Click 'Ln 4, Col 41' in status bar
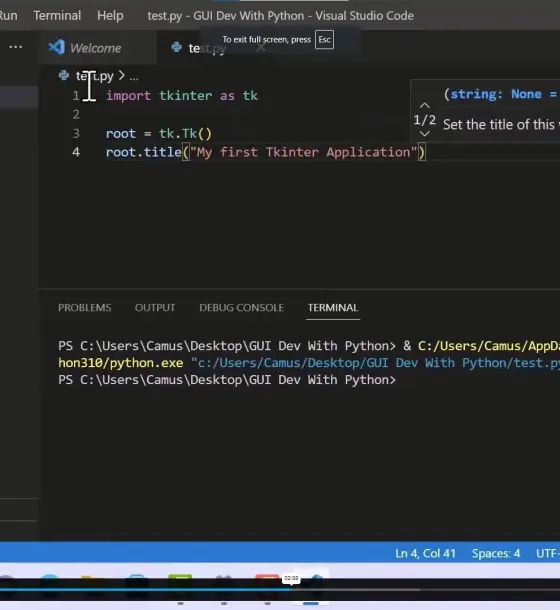This screenshot has height=610, width=560. click(x=425, y=553)
